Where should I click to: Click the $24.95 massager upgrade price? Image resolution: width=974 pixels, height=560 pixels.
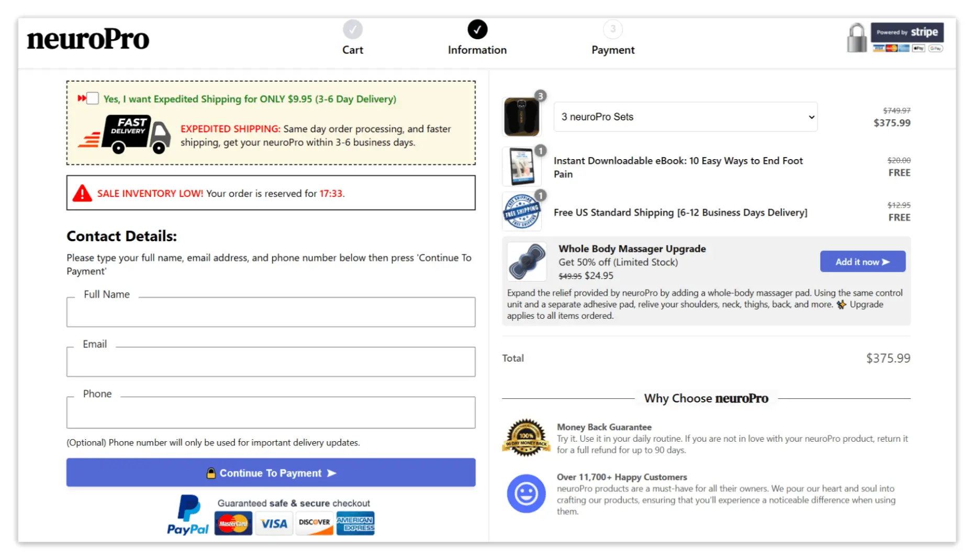[x=599, y=276]
